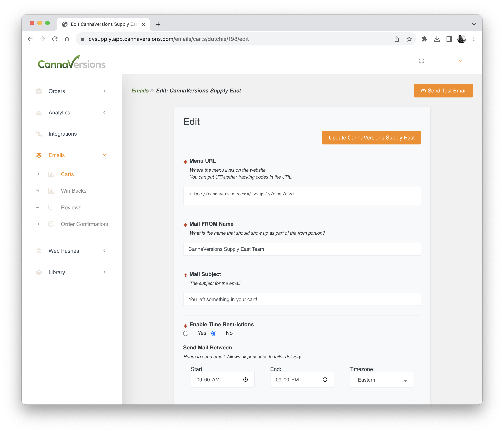
Task: Open the browser extensions puzzle icon
Action: 424,39
